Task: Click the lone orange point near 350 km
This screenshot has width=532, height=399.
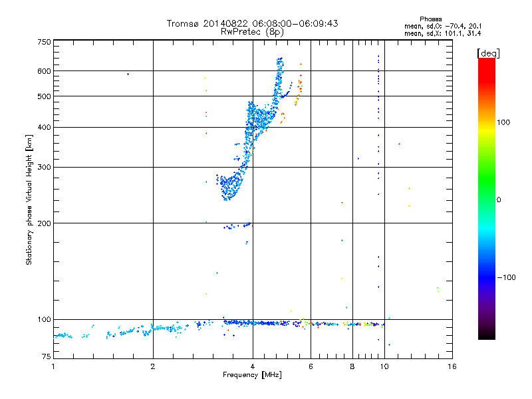Action: tap(400, 144)
